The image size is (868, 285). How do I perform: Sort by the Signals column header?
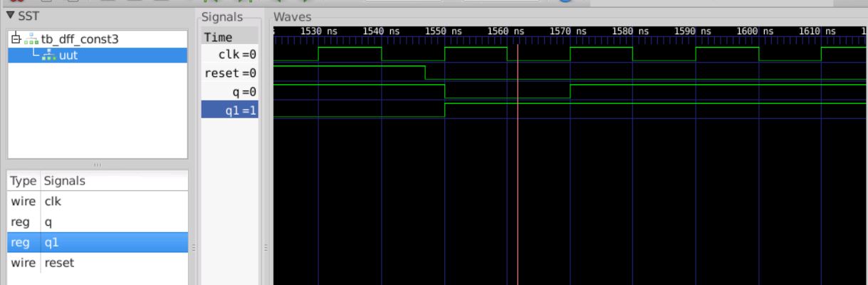tap(65, 181)
